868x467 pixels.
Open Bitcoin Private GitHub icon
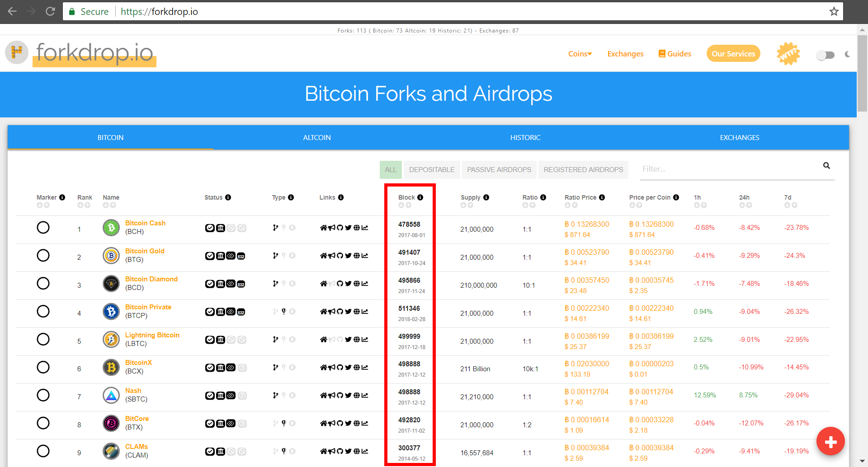point(340,312)
